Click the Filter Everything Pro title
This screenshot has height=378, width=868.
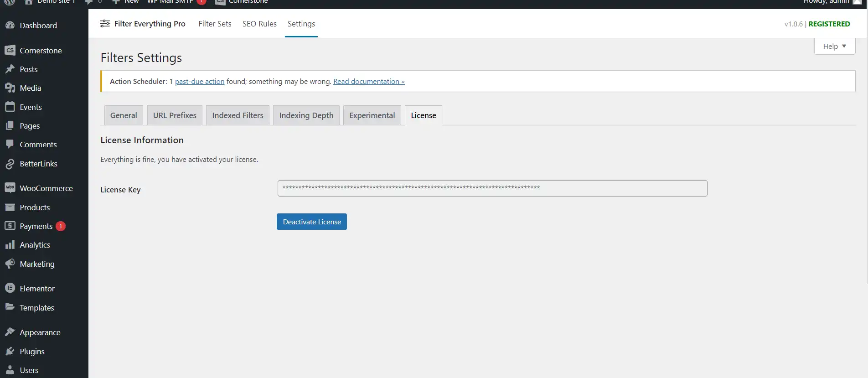pos(150,24)
